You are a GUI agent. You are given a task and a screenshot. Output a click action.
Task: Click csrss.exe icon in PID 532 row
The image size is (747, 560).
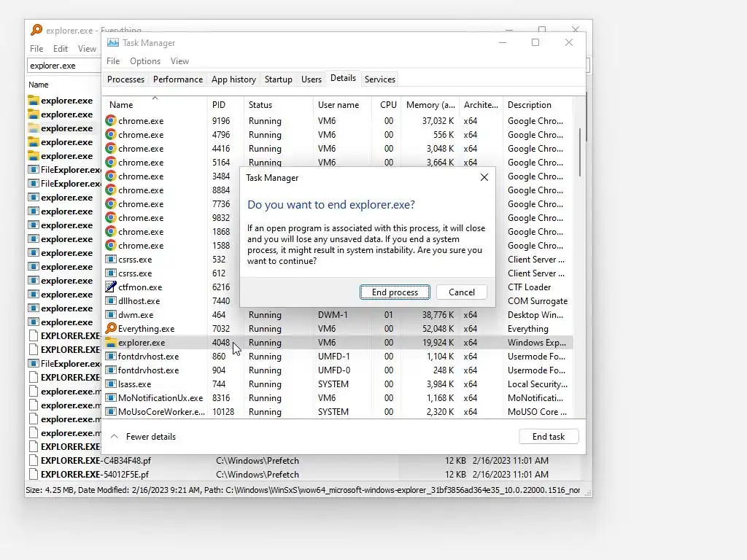pyautogui.click(x=111, y=260)
